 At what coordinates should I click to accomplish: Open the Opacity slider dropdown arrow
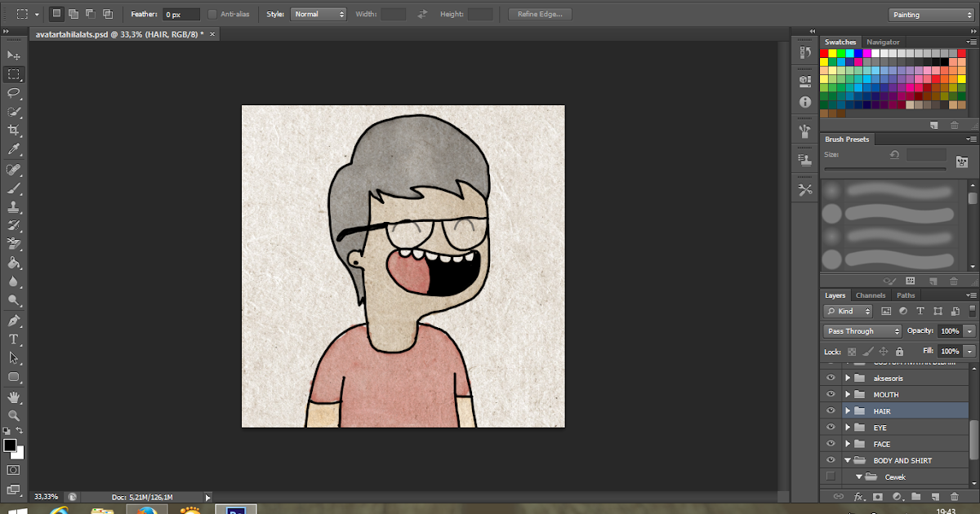click(969, 331)
